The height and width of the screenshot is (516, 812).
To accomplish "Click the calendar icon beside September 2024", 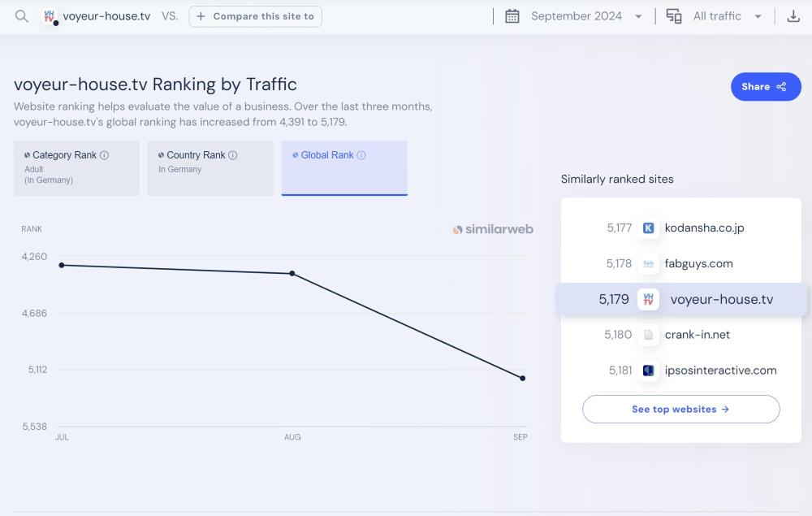I will point(512,16).
